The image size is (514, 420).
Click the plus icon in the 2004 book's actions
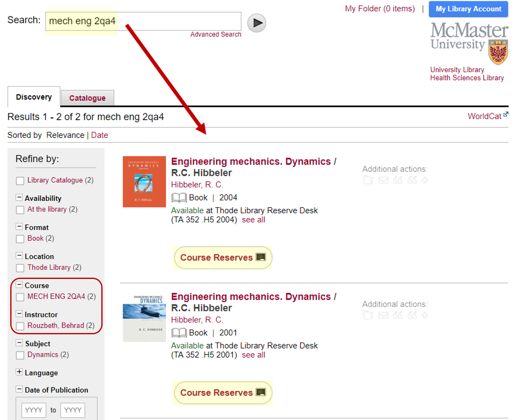click(x=425, y=180)
